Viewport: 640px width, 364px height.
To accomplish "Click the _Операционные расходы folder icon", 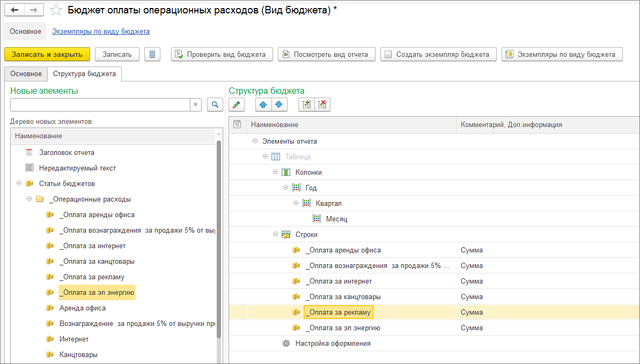I will point(40,199).
